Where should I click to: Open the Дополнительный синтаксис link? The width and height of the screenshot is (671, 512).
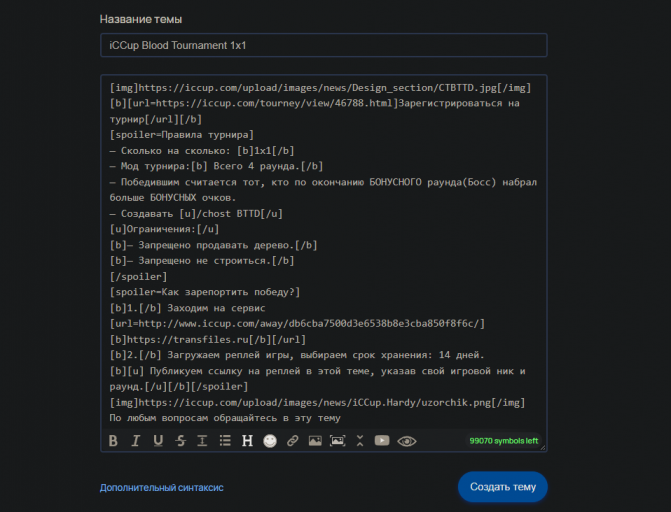tap(162, 488)
